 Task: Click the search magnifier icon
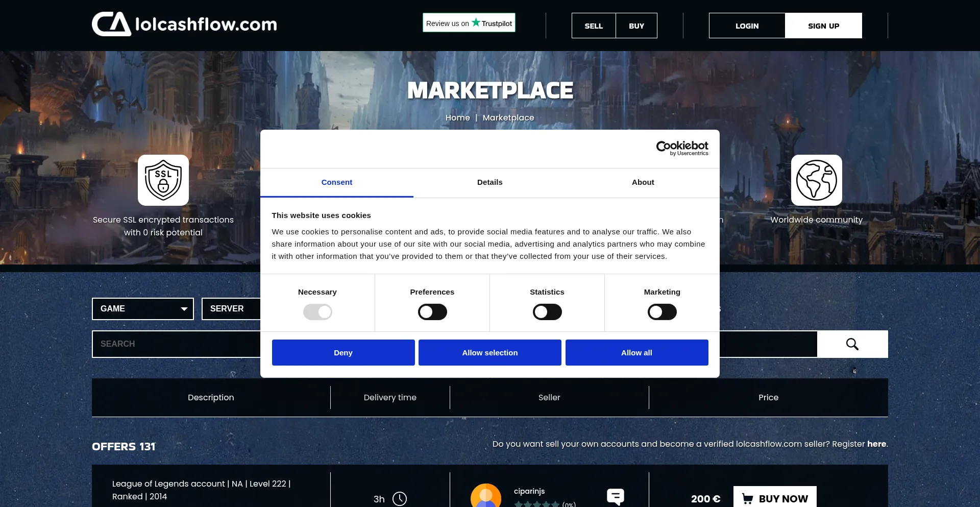point(852,344)
